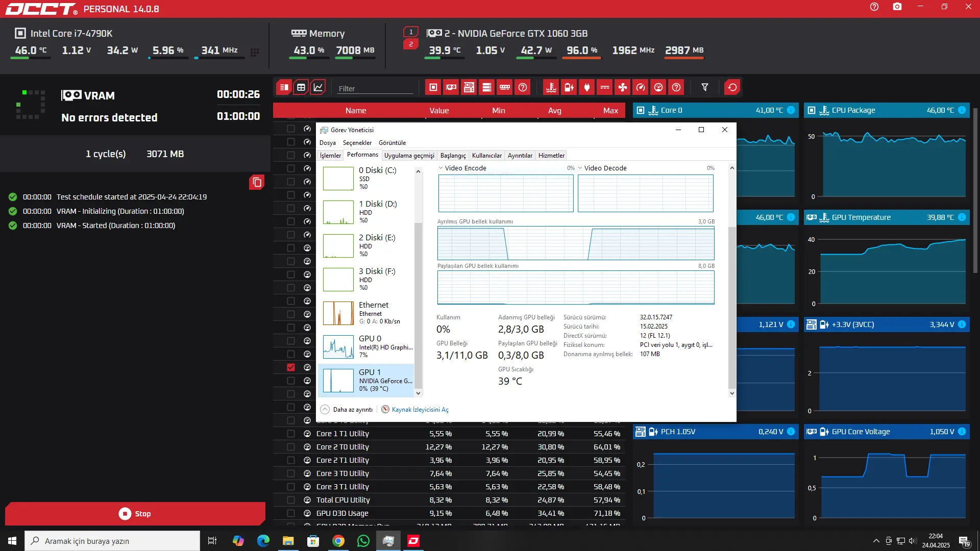Filter sensors by memory module icon
Image resolution: width=980 pixels, height=551 pixels.
click(x=505, y=87)
